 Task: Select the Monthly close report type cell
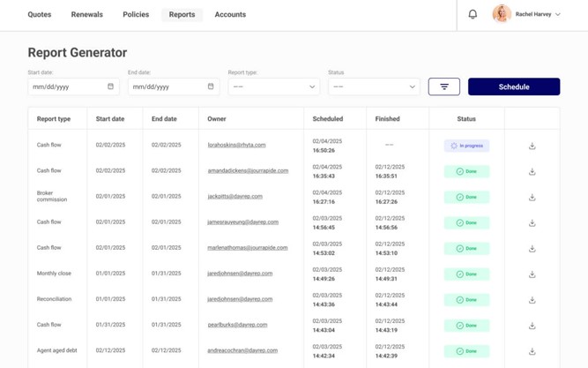click(x=54, y=274)
